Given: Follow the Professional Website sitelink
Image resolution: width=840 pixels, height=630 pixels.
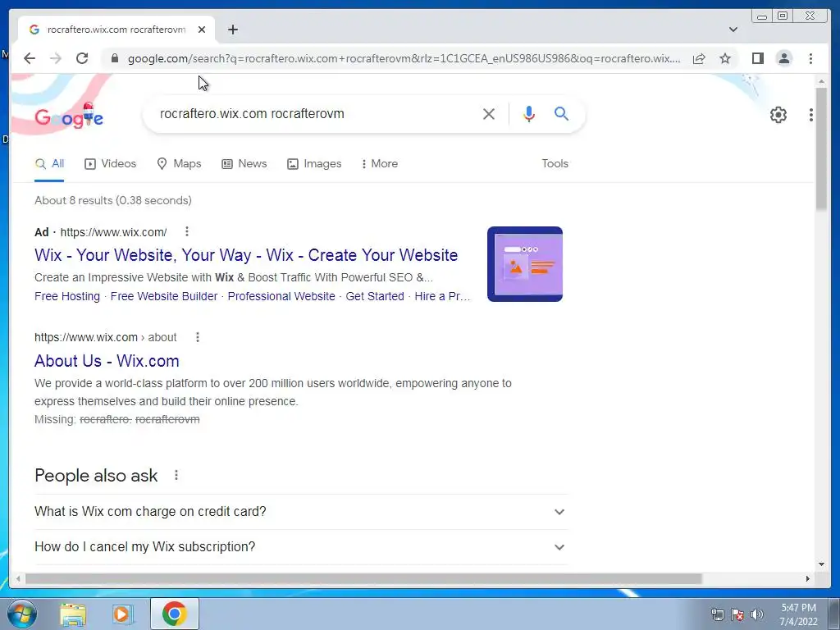Looking at the screenshot, I should pos(281,296).
